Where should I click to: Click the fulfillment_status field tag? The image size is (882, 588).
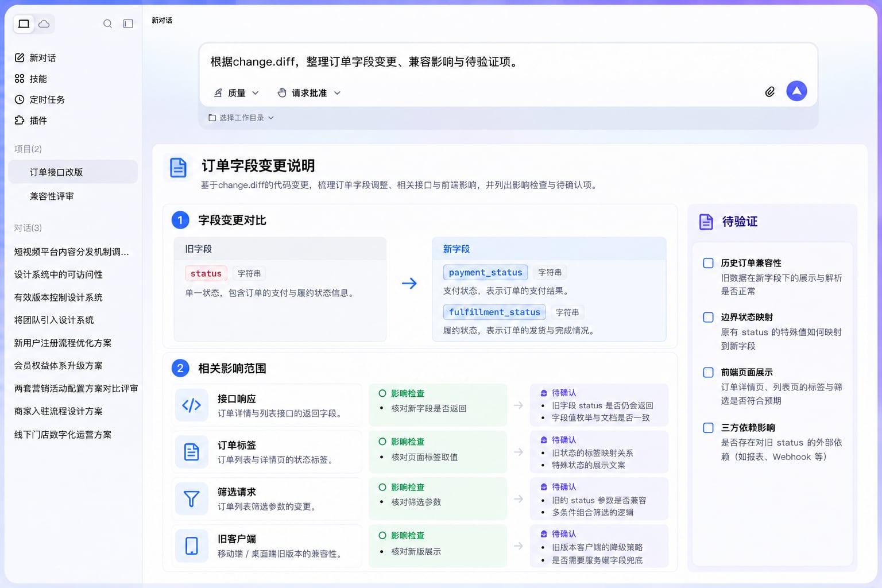tap(494, 312)
